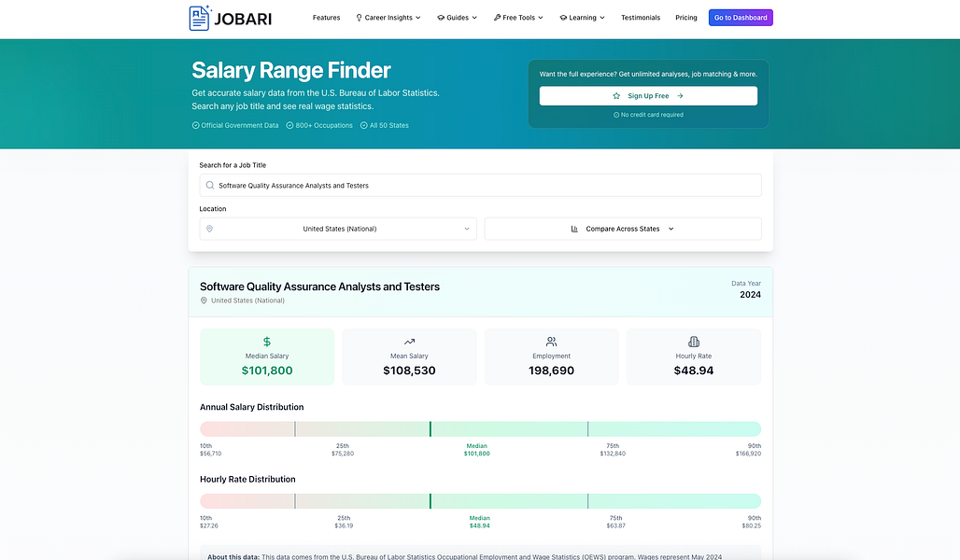This screenshot has width=960, height=560.
Task: Click the $36.19 hourly 25th percentile value
Action: 344,526
